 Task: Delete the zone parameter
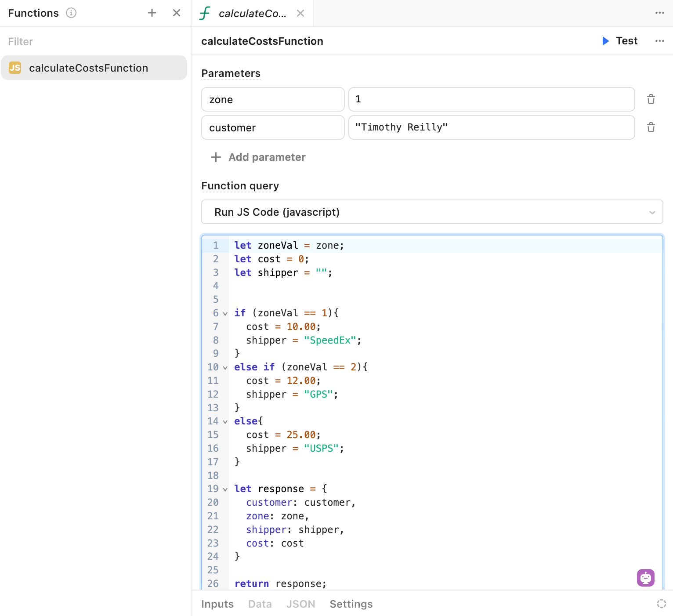[x=651, y=99]
